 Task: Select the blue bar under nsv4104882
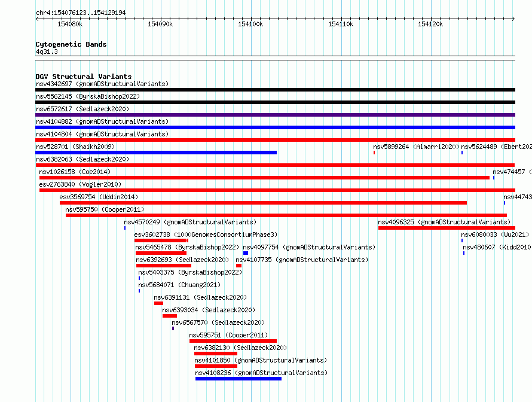275,127
